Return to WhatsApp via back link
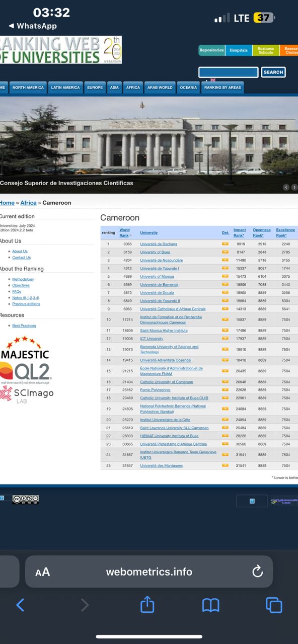Image resolution: width=298 pixels, height=644 pixels. [x=33, y=26]
